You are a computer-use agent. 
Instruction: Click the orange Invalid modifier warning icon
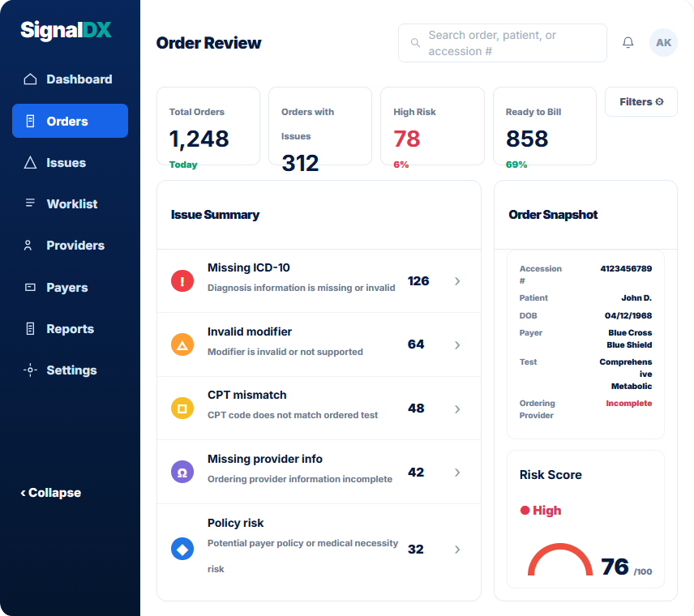[182, 344]
